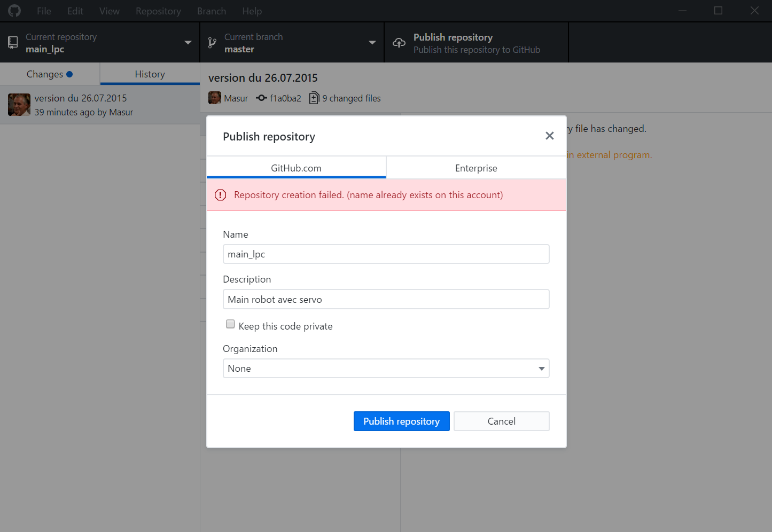Click the branch icon beside master

tap(212, 43)
